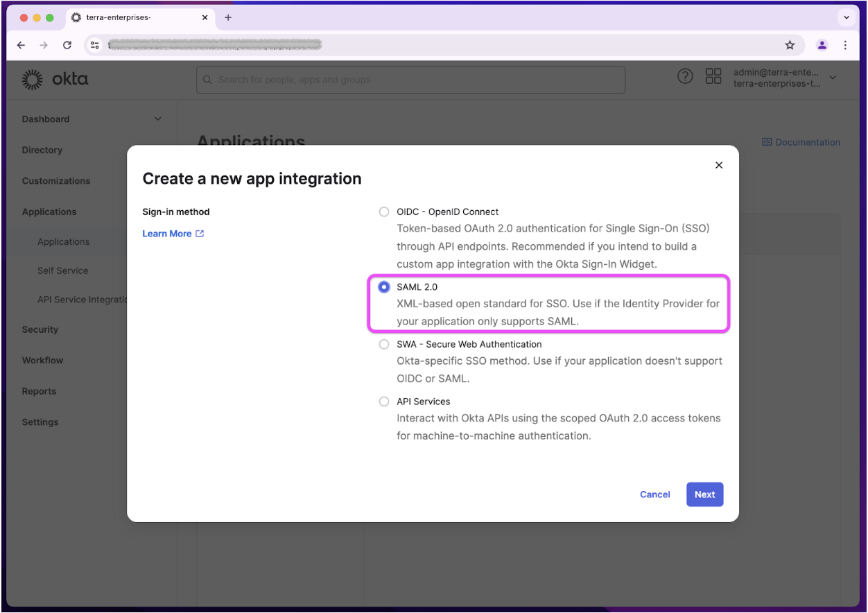Expand the admin account dropdown
This screenshot has height=613, width=868.
click(x=833, y=78)
